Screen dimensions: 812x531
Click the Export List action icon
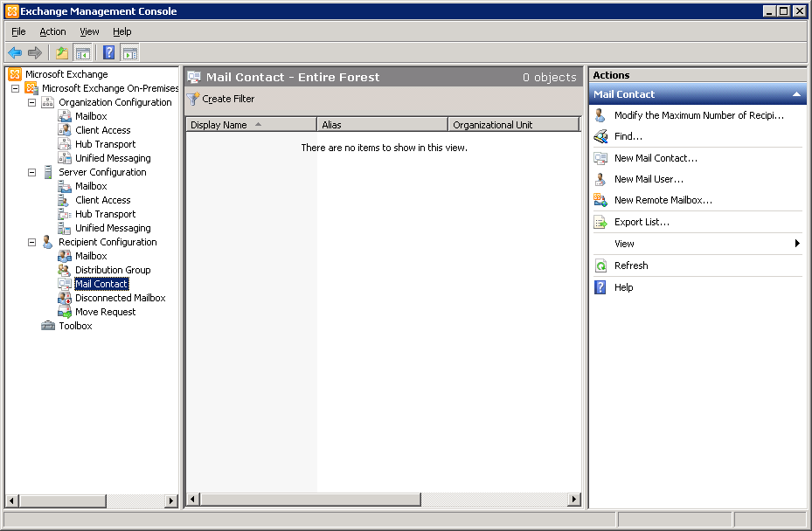tap(600, 222)
